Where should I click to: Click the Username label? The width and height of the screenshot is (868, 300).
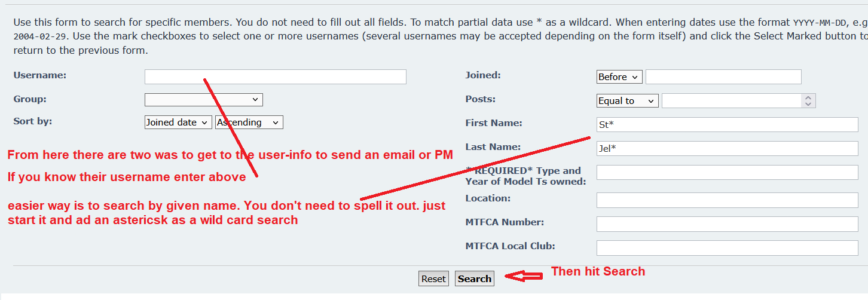click(x=40, y=75)
